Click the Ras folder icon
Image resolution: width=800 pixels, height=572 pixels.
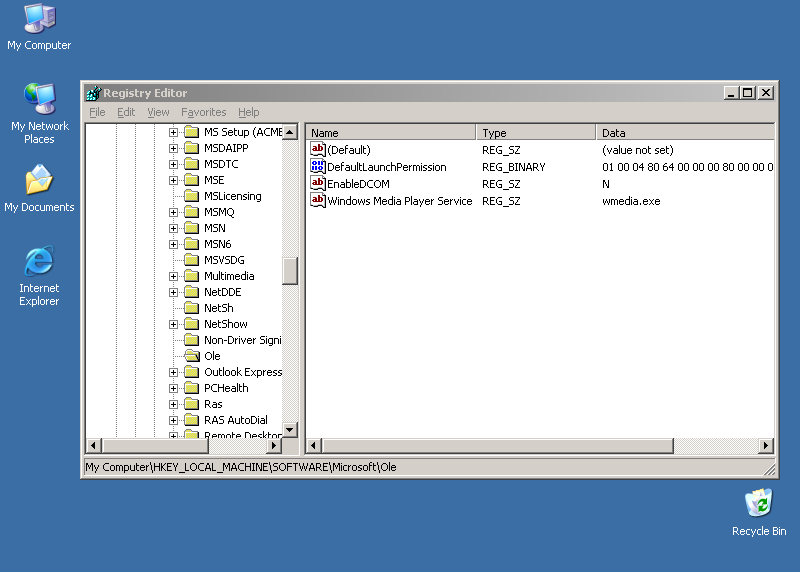pyautogui.click(x=191, y=404)
